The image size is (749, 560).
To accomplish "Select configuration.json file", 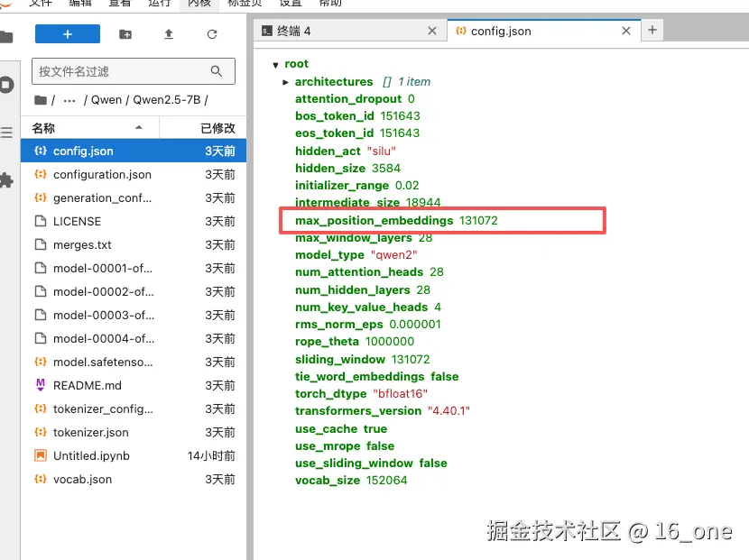I will point(134,174).
